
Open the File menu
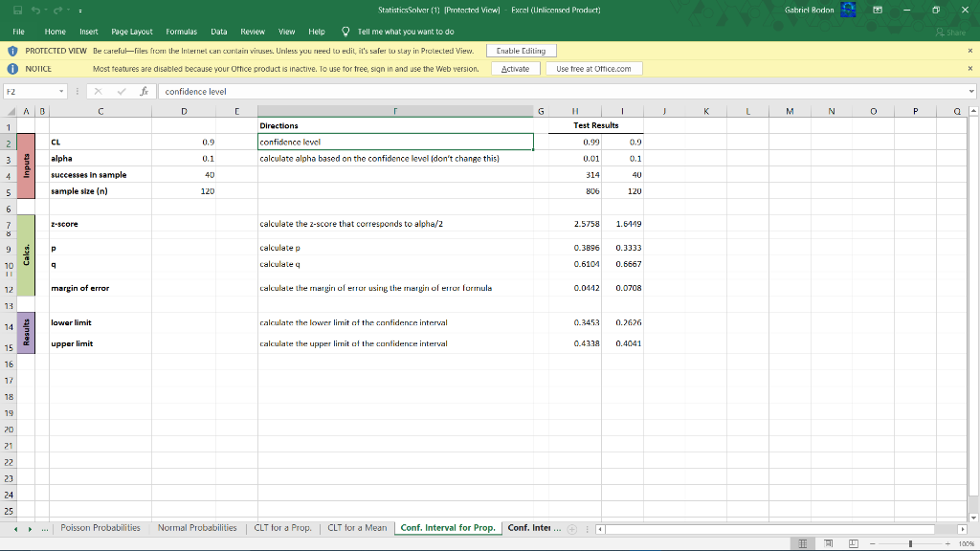[19, 32]
